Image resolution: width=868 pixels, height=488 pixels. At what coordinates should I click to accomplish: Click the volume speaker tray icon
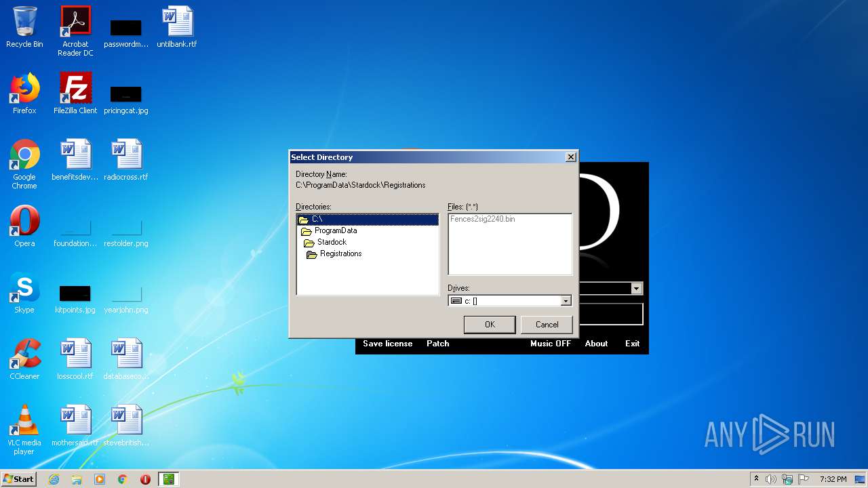pyautogui.click(x=771, y=479)
